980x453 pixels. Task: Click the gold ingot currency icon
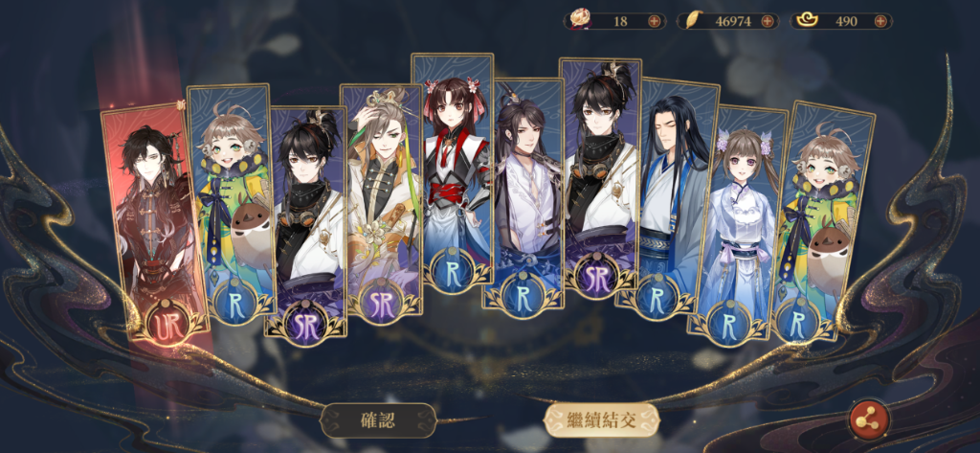tap(804, 21)
